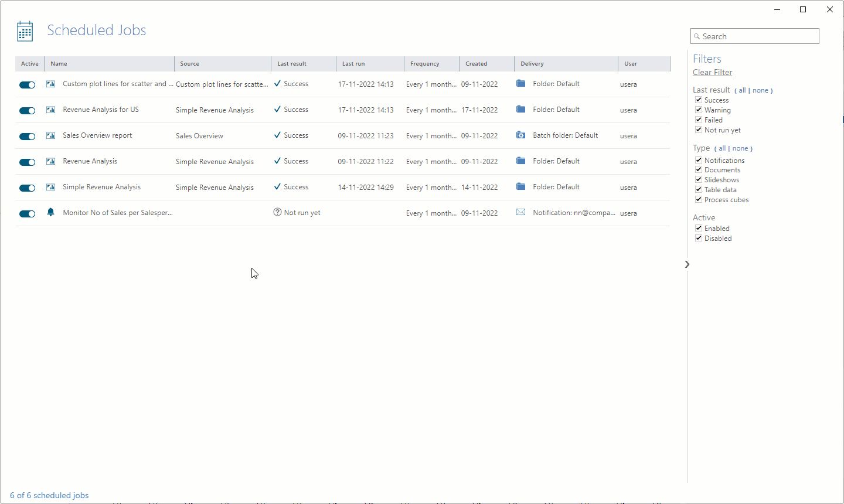Uncheck the Warning filter checkbox
The image size is (844, 504).
click(699, 110)
